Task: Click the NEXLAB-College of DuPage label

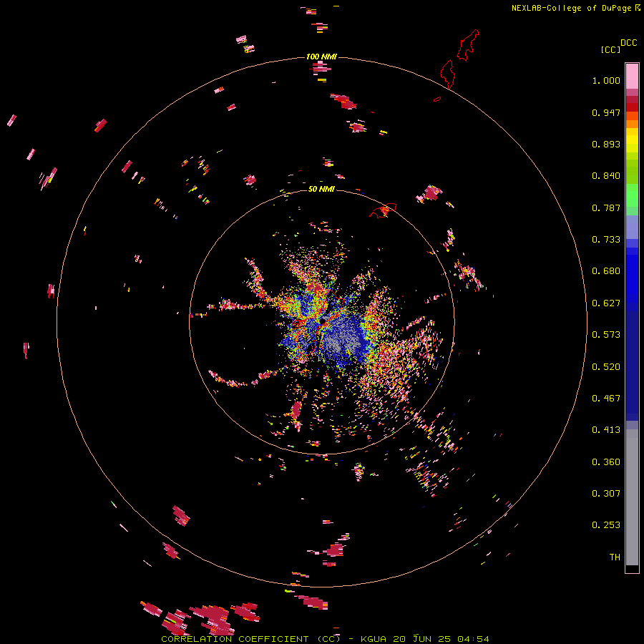Action: coord(571,8)
